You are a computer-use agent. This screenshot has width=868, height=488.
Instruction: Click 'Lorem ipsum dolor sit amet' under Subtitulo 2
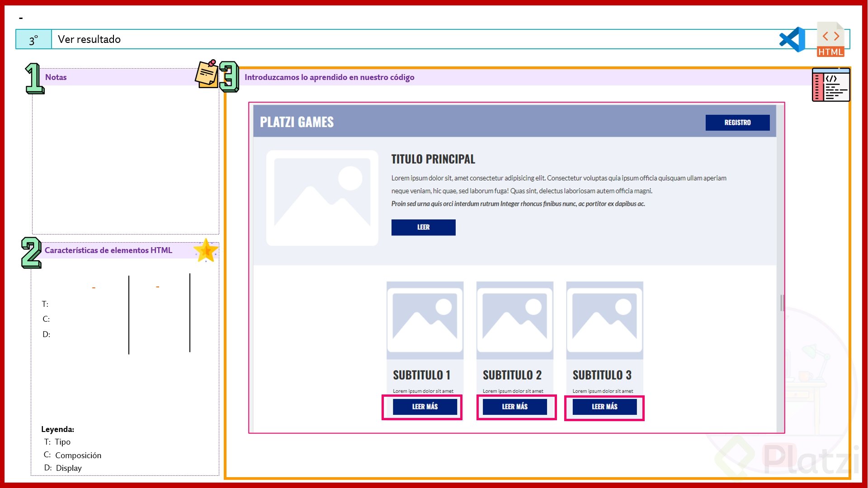point(513,391)
